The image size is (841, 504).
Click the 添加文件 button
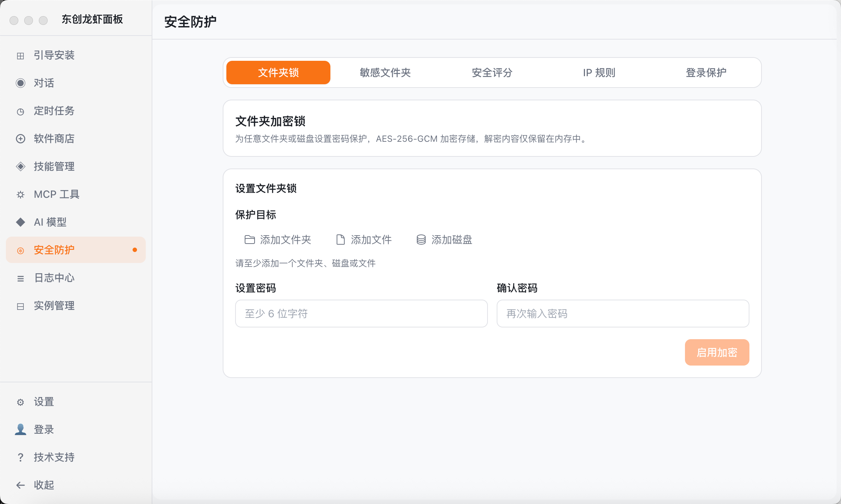[x=364, y=240]
